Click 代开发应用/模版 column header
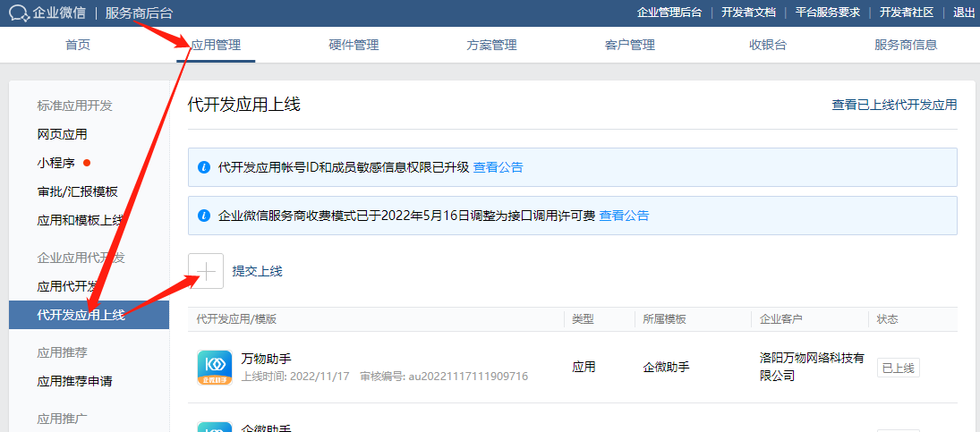Screen dimensions: 980x432 [236, 319]
